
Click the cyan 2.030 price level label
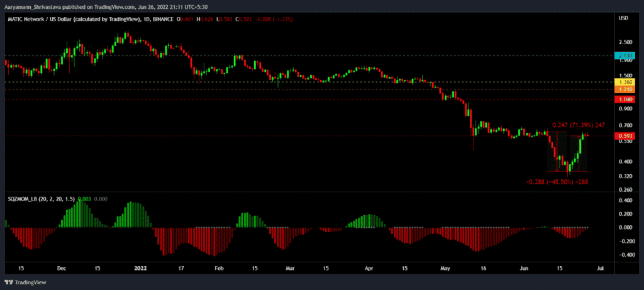tap(625, 55)
